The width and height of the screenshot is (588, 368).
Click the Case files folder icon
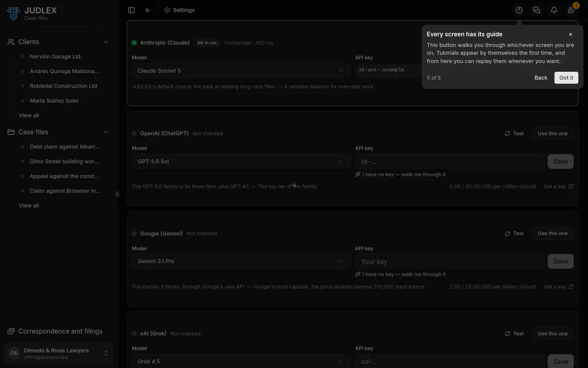[x=11, y=132]
